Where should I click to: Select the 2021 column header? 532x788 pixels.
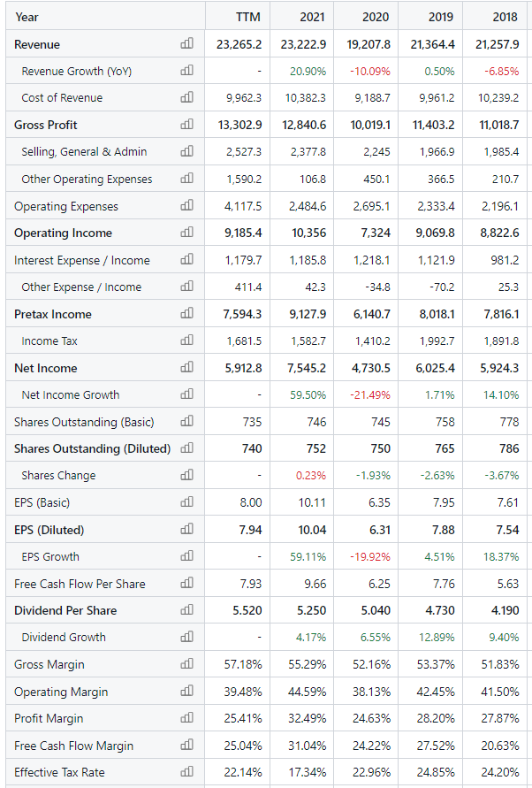pyautogui.click(x=313, y=17)
